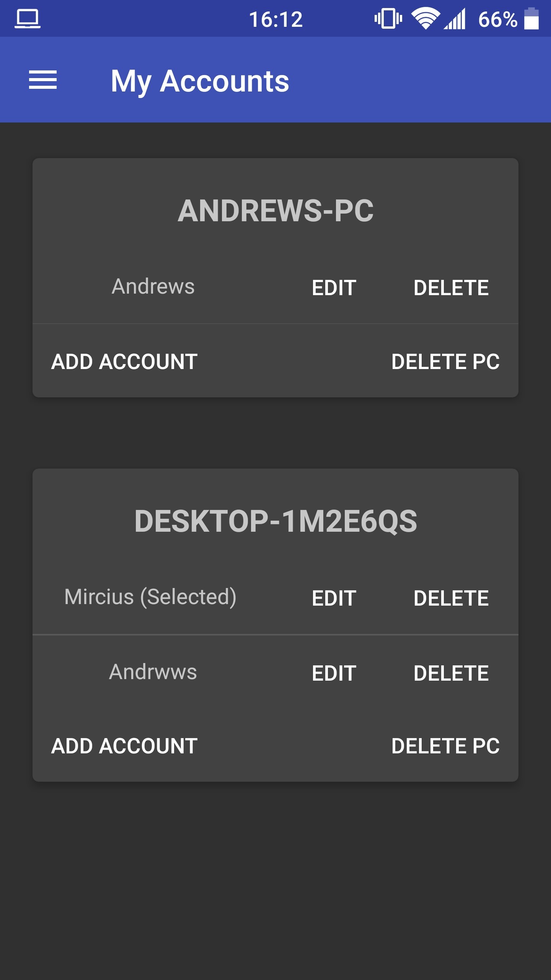This screenshot has height=980, width=551.
Task: Delete the DESKTOP-1M2E6QS PC
Action: pyautogui.click(x=445, y=746)
